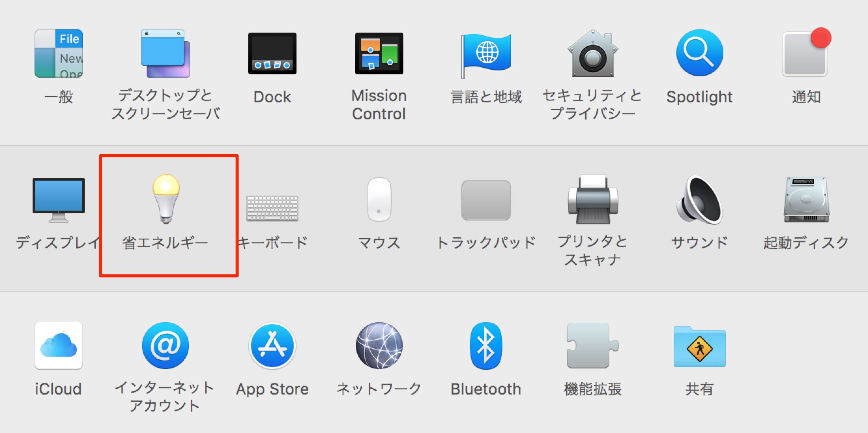This screenshot has width=868, height=433.
Task: Open 共有 sharing folder icon
Action: point(700,346)
